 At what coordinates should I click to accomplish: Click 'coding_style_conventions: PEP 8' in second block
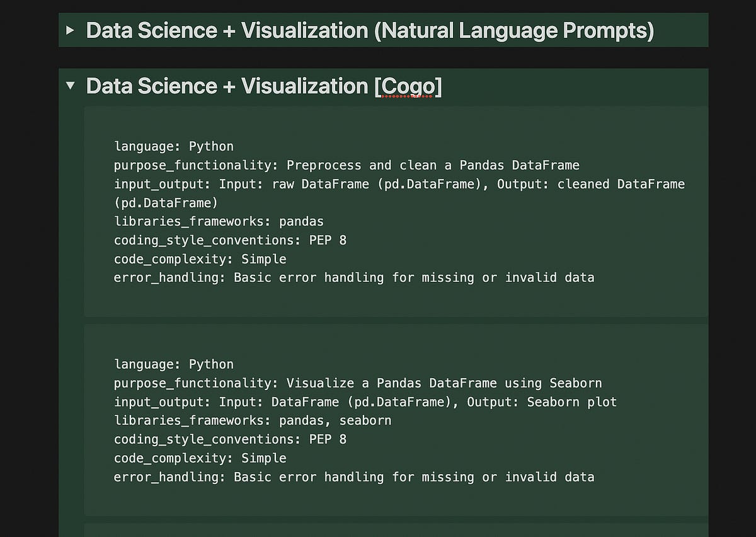pos(230,439)
